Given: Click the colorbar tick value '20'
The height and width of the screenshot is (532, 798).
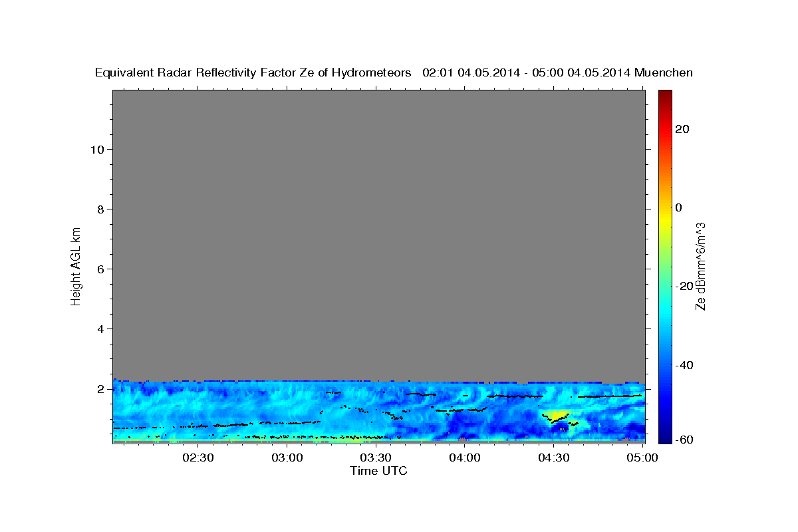Looking at the screenshot, I should click(x=682, y=129).
